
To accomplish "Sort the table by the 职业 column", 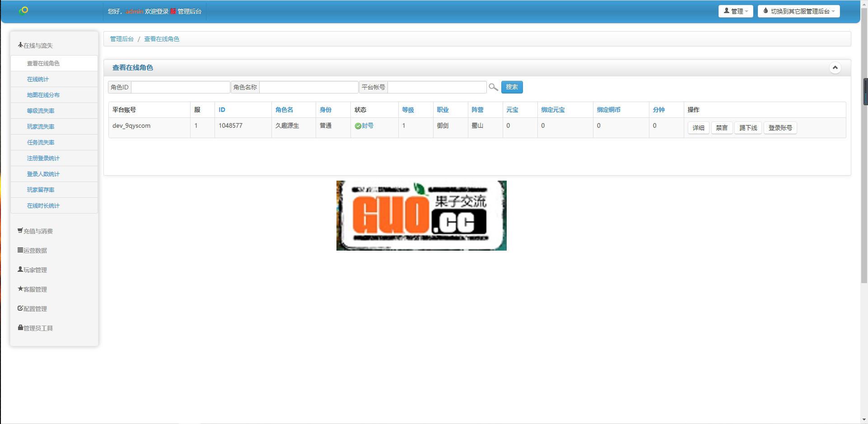I will (x=443, y=110).
